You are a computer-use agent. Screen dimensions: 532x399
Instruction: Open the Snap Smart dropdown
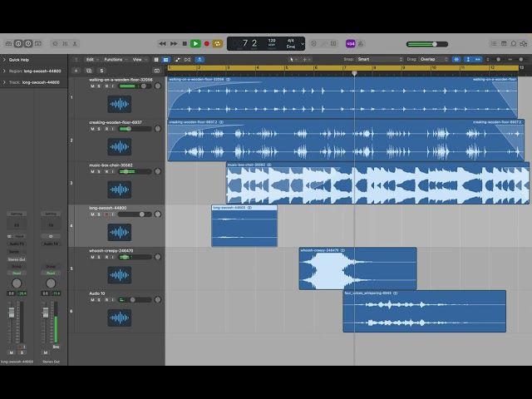[x=380, y=59]
